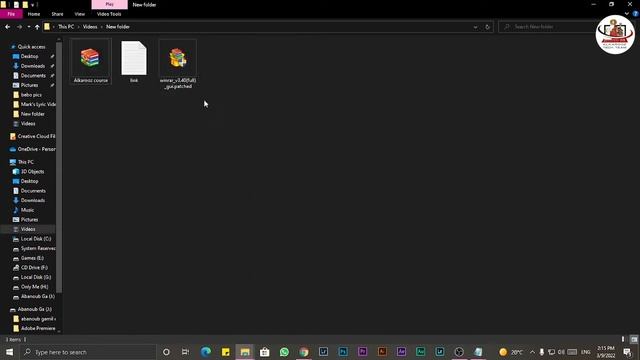640x360 pixels.
Task: Open the Adobe Premiere folder in sidebar
Action: (35, 329)
